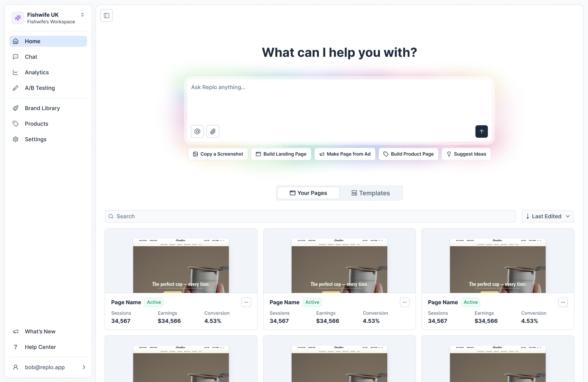Viewport: 588px width, 382px height.
Task: Open the Help Center
Action: [x=48, y=347]
